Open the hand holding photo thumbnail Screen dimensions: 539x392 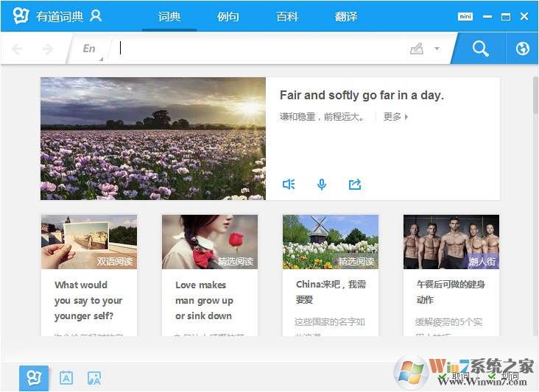pyautogui.click(x=89, y=242)
